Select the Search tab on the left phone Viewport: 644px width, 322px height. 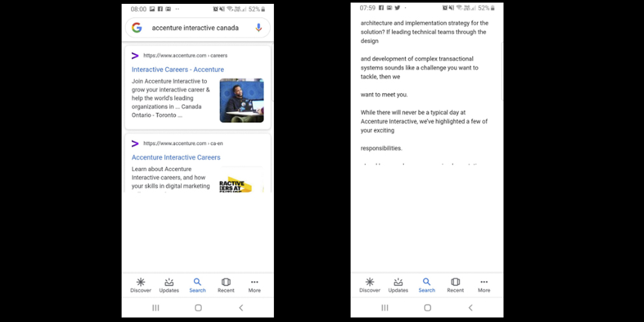click(x=198, y=285)
